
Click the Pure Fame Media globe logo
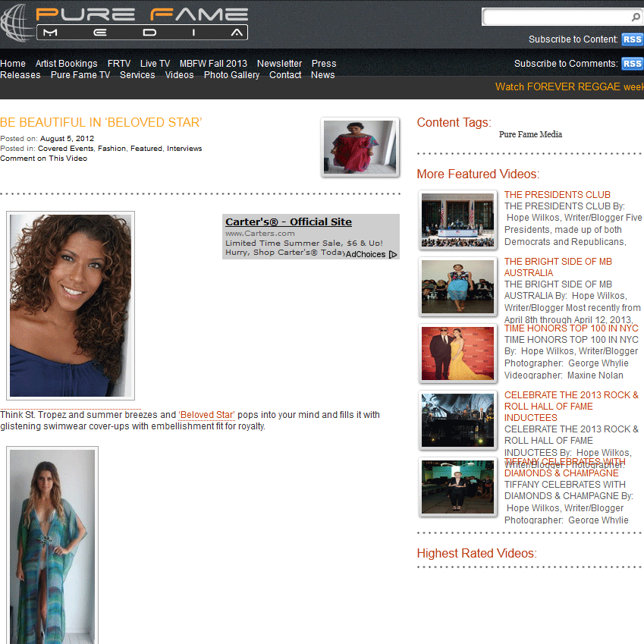(17, 22)
